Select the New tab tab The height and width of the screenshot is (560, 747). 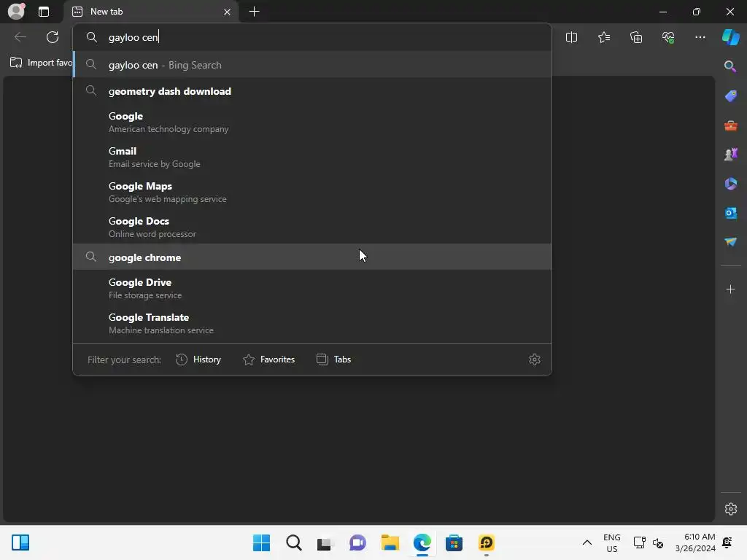pyautogui.click(x=152, y=12)
